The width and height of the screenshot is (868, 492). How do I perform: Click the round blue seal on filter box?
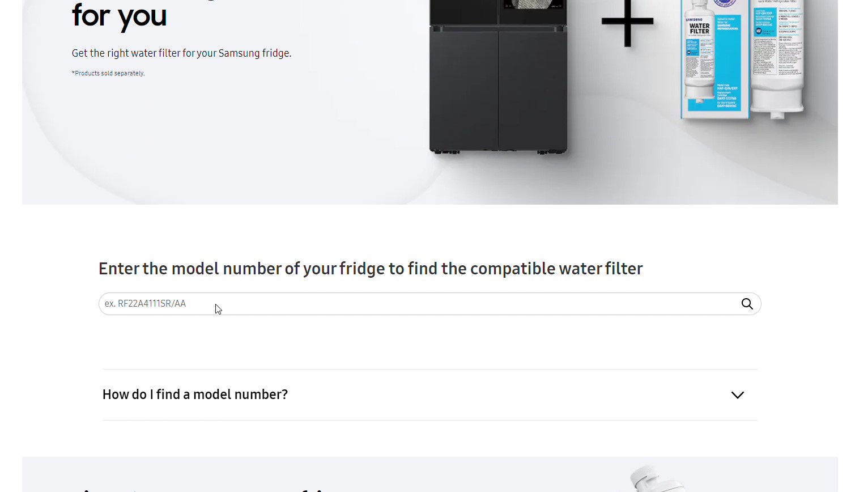pyautogui.click(x=725, y=3)
